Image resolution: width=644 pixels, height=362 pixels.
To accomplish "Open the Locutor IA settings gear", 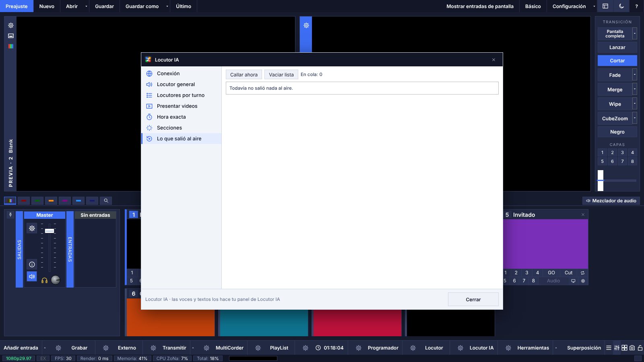I will click(x=460, y=348).
